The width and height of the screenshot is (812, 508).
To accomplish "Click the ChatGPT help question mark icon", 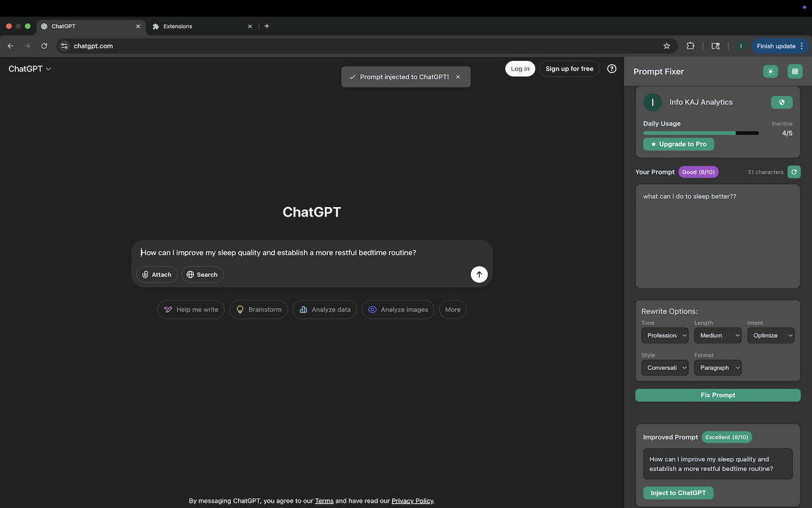I will click(612, 69).
